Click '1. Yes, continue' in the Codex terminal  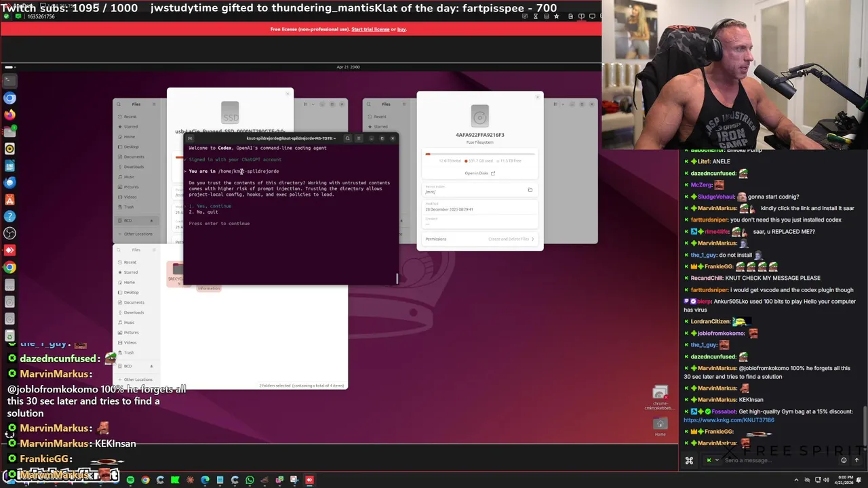[210, 206]
